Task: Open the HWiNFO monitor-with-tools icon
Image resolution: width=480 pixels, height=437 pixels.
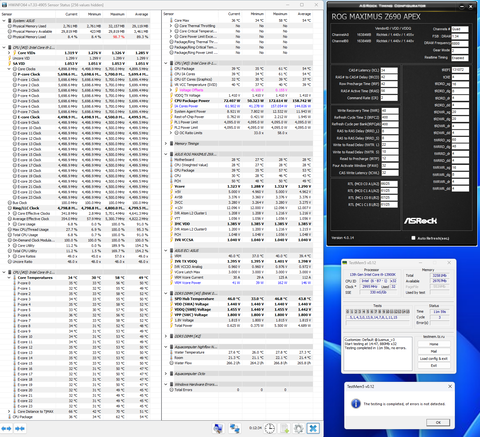Action: pos(218,428)
